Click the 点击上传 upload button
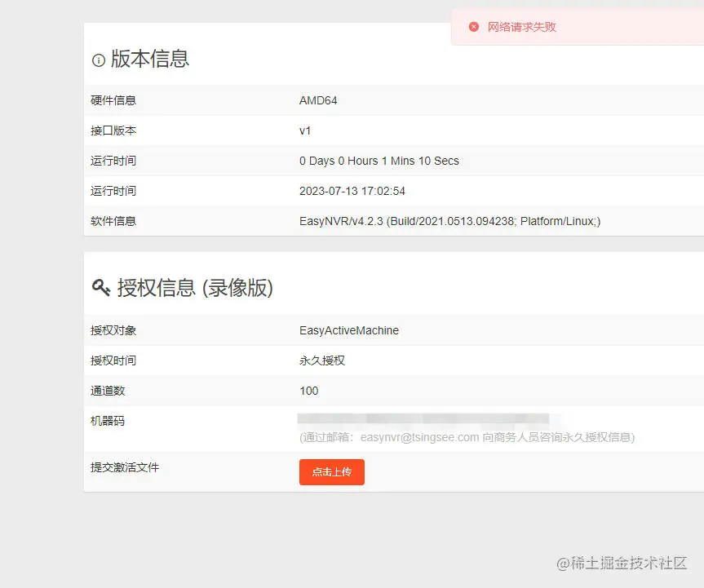This screenshot has height=588, width=704. click(332, 471)
